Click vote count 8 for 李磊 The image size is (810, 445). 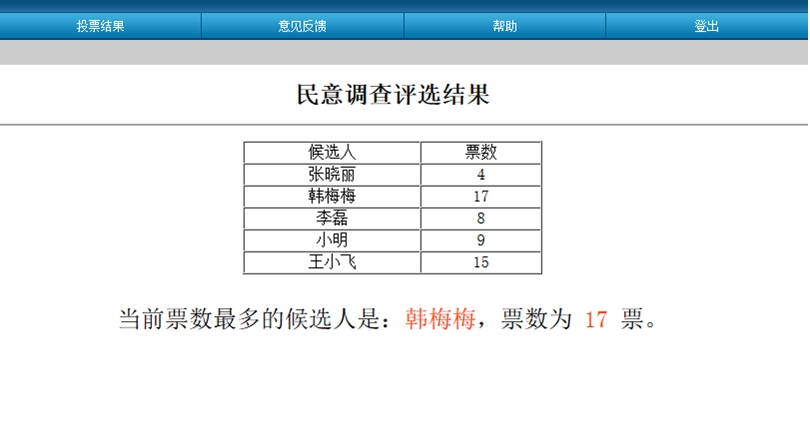pyautogui.click(x=481, y=218)
